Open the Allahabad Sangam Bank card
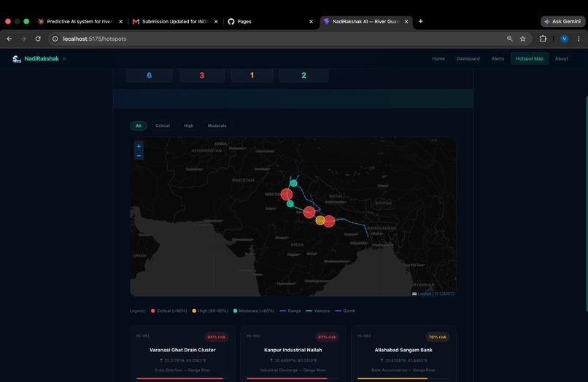The image size is (588, 382). 403,354
